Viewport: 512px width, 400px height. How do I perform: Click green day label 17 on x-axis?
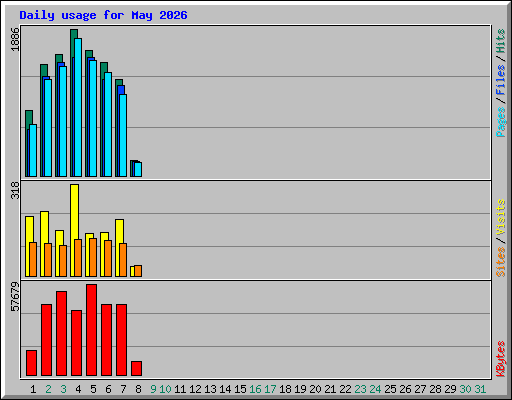tap(270, 389)
